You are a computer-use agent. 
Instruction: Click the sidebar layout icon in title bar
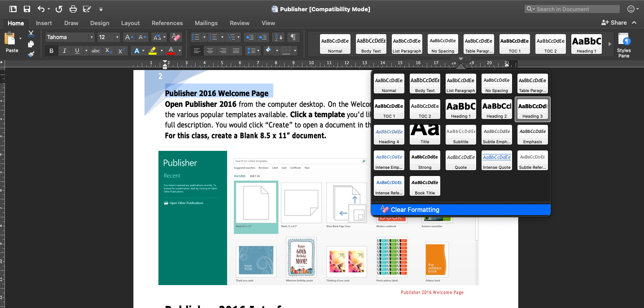point(13,9)
